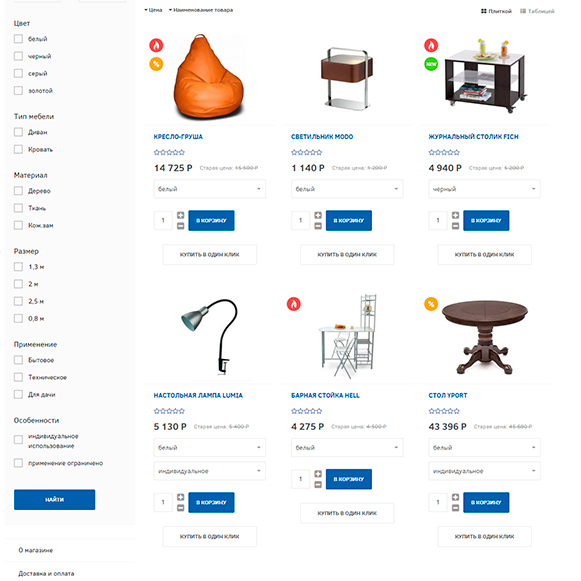
Task: Increase quantity with plus icon for Кресло-груша
Action: [180, 215]
